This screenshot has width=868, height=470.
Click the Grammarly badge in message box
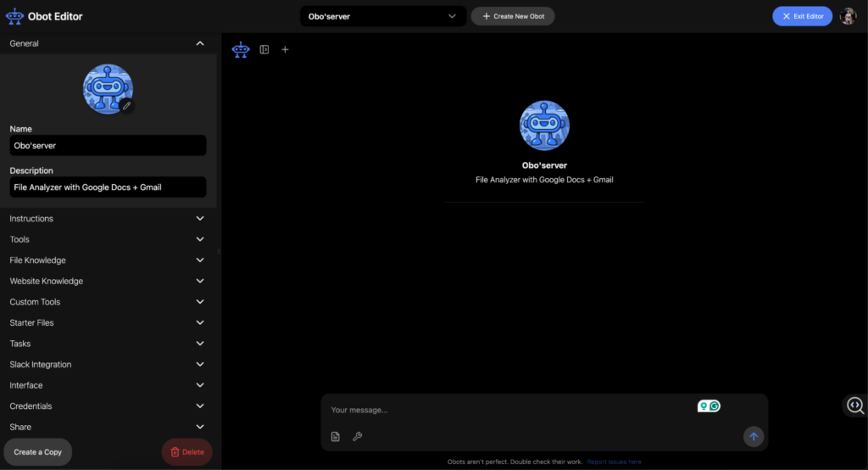click(709, 406)
